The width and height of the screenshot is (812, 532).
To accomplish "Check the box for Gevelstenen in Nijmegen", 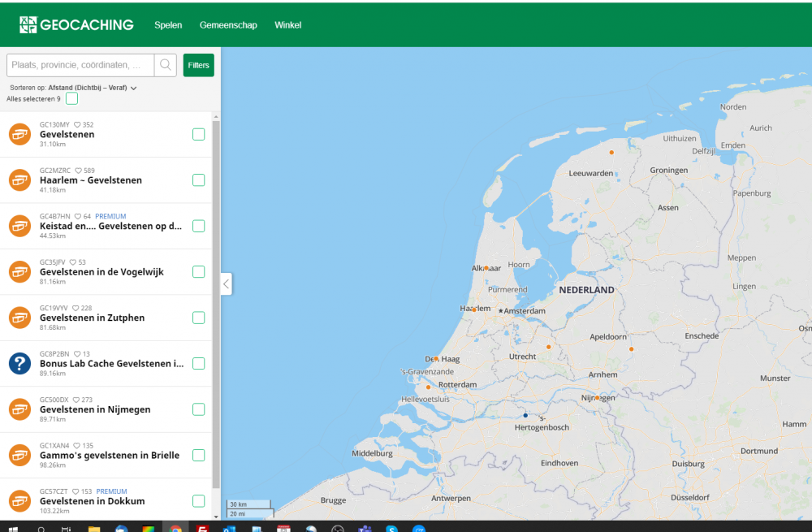I will [198, 409].
